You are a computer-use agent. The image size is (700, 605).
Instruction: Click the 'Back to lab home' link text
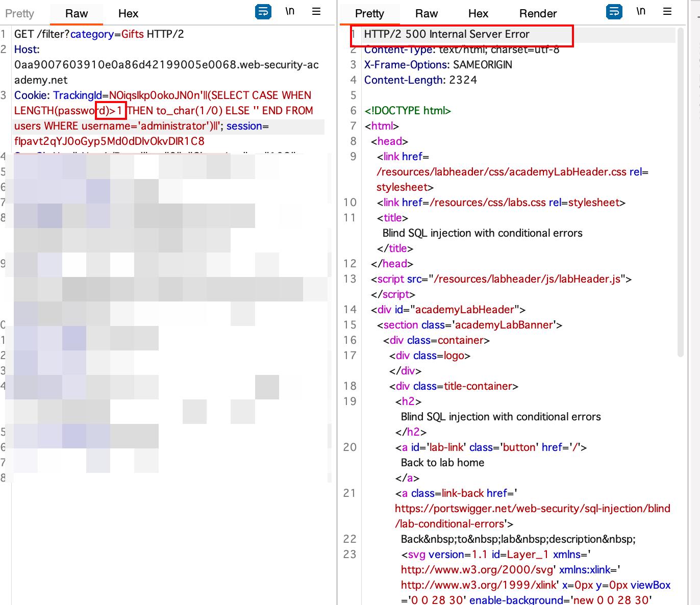click(442, 462)
